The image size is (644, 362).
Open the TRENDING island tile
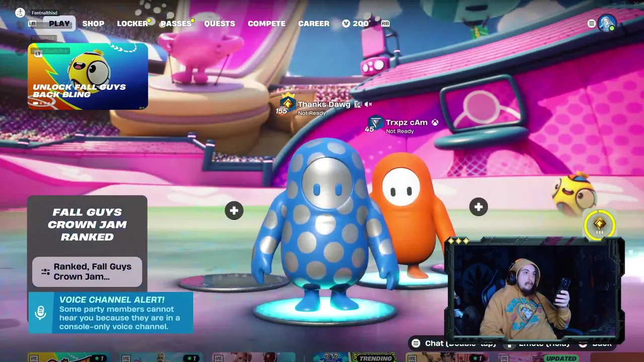(355, 357)
